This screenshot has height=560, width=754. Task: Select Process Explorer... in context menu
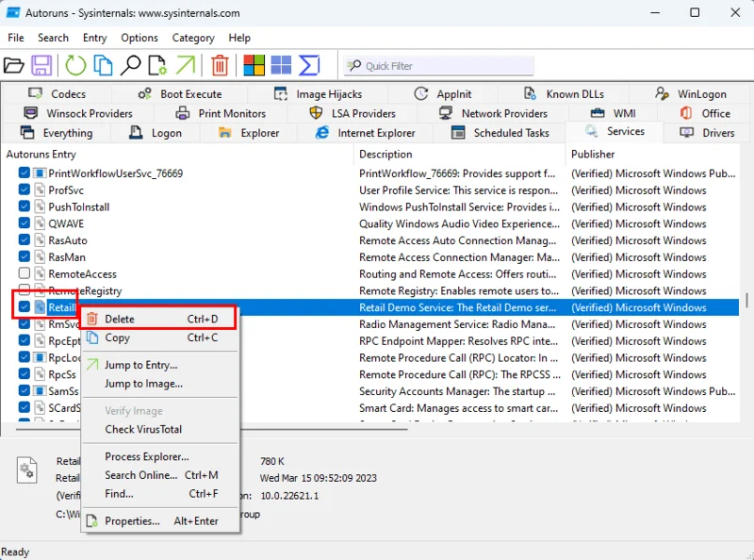(160, 456)
